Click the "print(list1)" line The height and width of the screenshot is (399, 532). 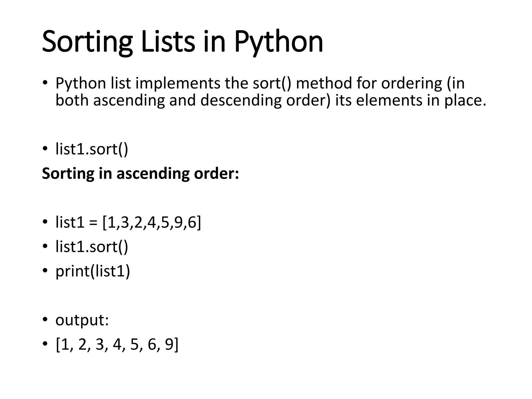point(93,271)
